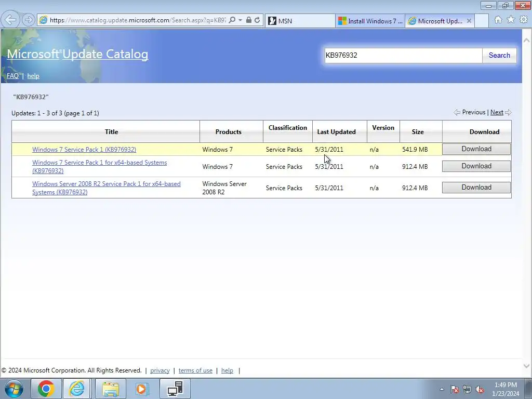532x399 pixels.
Task: Sort by Title column header
Action: tap(111, 131)
